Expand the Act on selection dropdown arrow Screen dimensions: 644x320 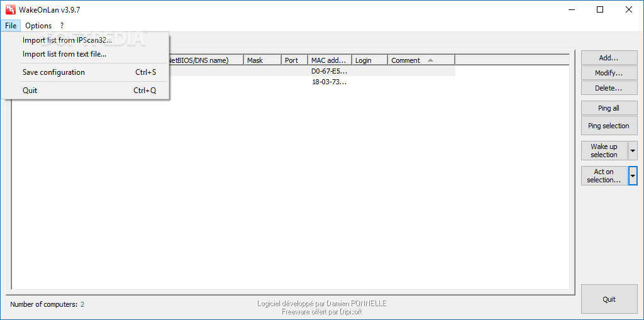pos(633,176)
